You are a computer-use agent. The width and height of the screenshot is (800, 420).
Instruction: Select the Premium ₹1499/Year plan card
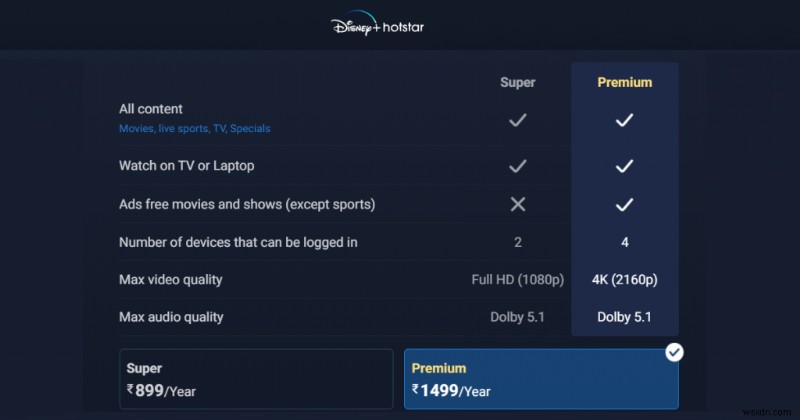(x=540, y=379)
